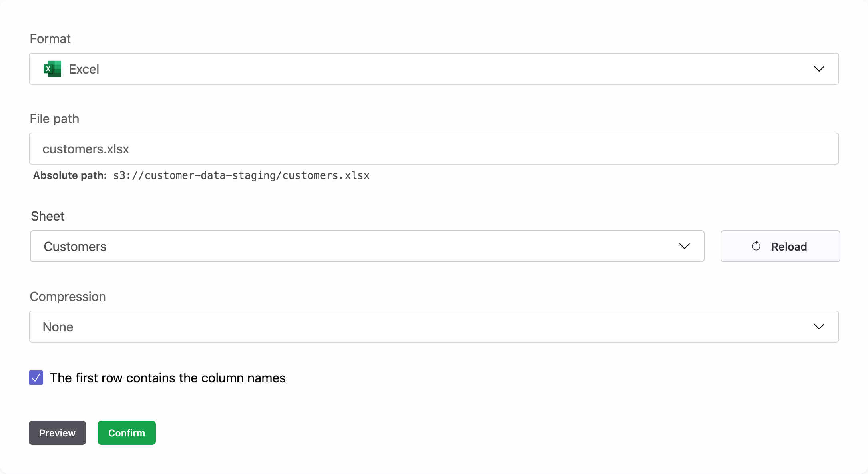Reload the available sheet list

click(780, 246)
